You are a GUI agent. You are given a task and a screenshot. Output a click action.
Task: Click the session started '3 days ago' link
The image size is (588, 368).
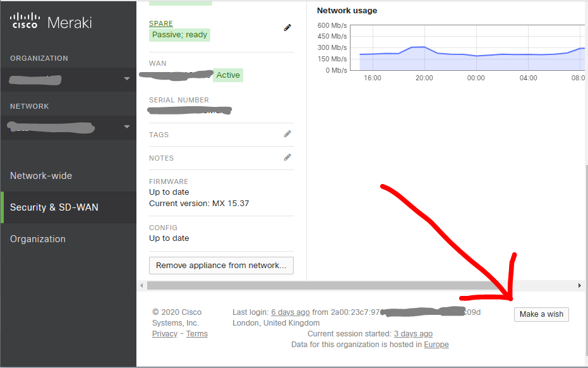[x=413, y=333]
